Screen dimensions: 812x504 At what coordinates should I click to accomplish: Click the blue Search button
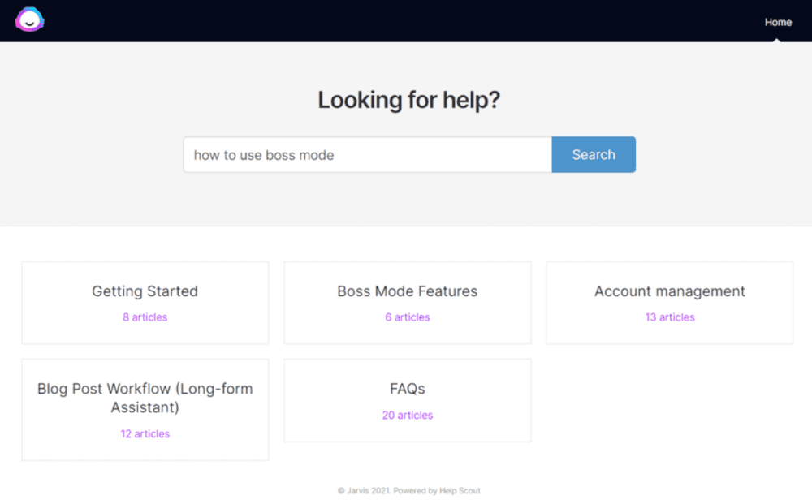594,155
